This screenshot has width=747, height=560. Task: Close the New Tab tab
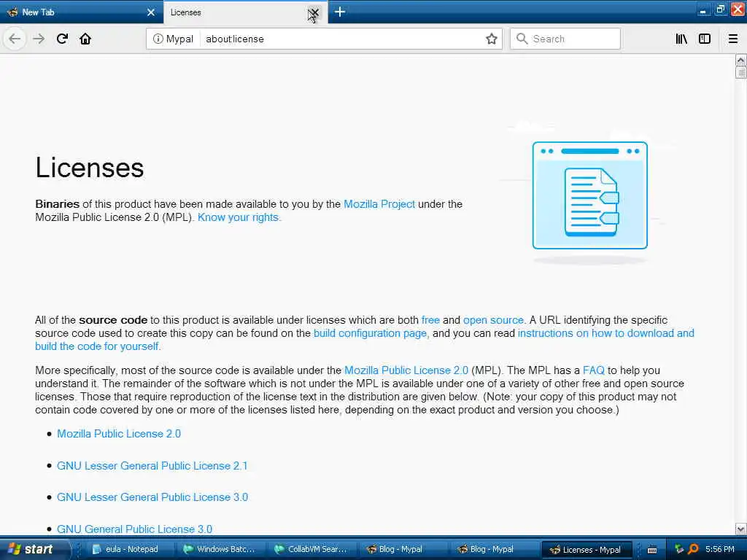(151, 12)
